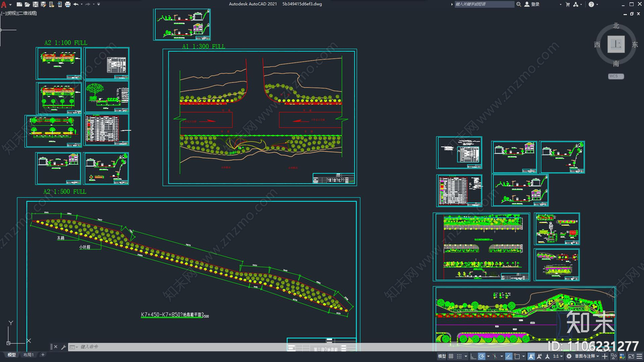Click the Workspace switching gear icon
The width and height of the screenshot is (644, 362).
(569, 356)
